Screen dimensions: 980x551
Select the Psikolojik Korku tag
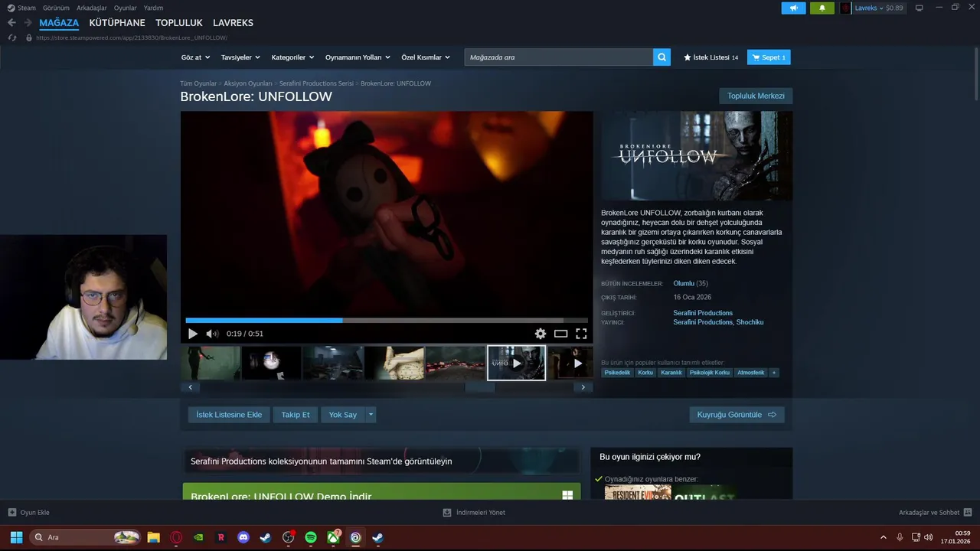(x=710, y=373)
